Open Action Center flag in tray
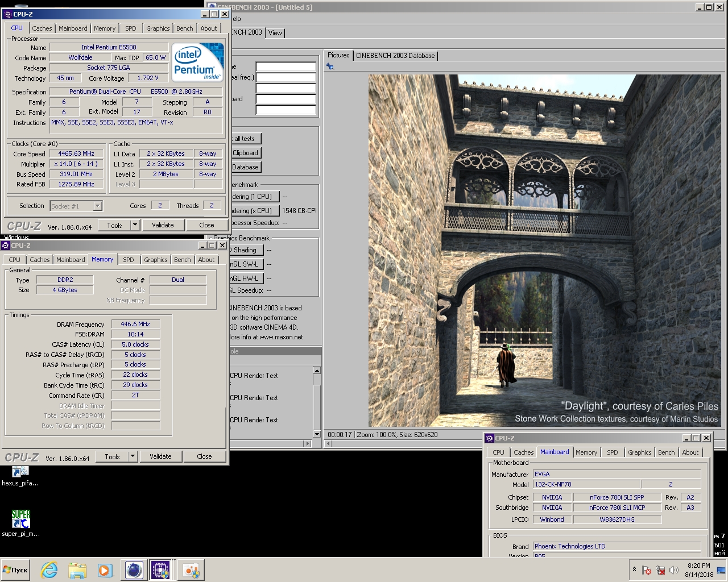This screenshot has width=728, height=582. 647,570
